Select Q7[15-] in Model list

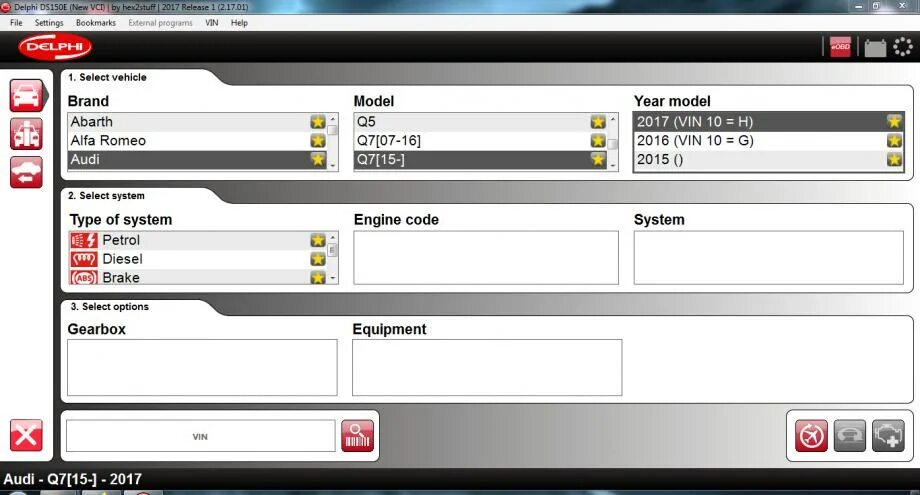[481, 160]
